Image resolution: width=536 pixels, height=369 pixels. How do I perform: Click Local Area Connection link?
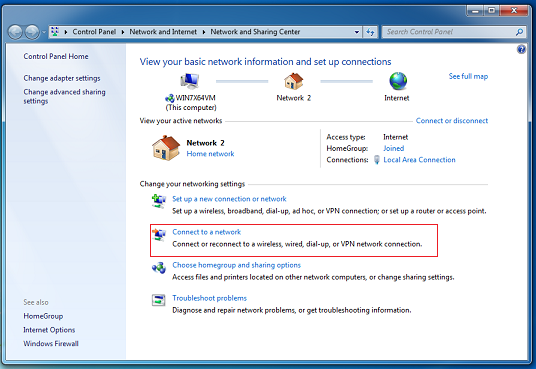(419, 160)
